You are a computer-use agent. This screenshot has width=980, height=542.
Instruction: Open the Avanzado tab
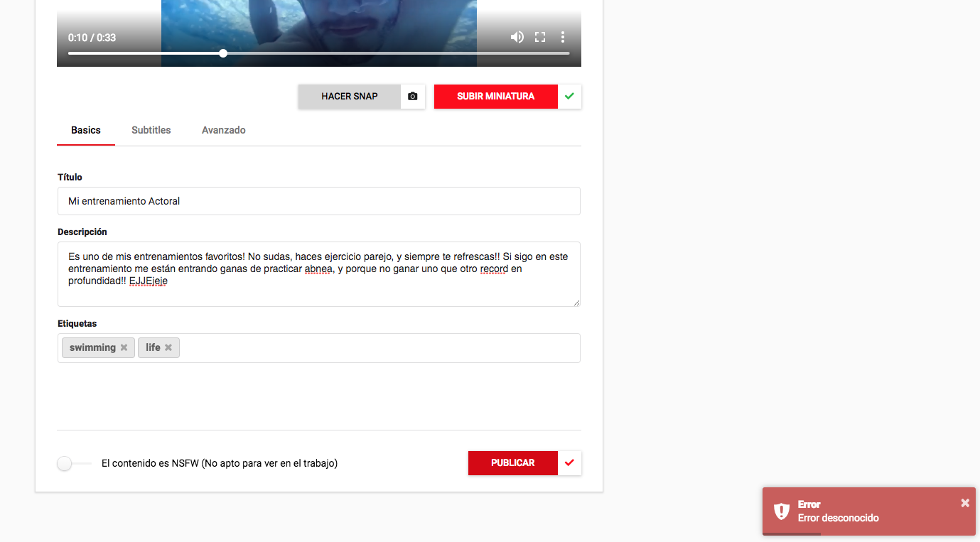[x=224, y=131]
